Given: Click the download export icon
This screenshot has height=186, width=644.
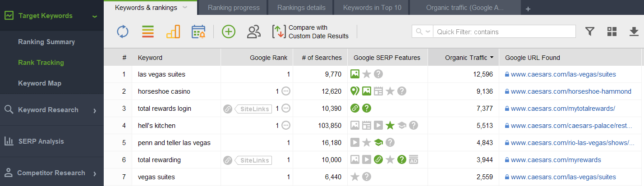Looking at the screenshot, I should [634, 31].
